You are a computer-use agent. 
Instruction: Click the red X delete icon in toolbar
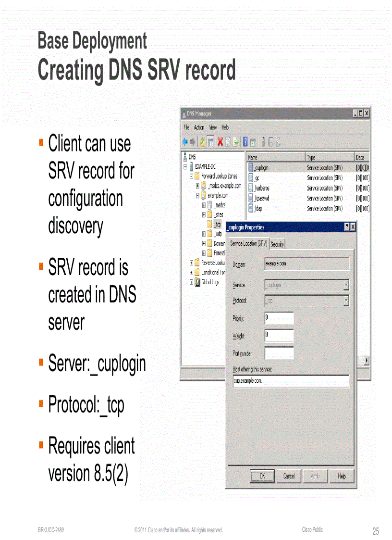[x=220, y=142]
